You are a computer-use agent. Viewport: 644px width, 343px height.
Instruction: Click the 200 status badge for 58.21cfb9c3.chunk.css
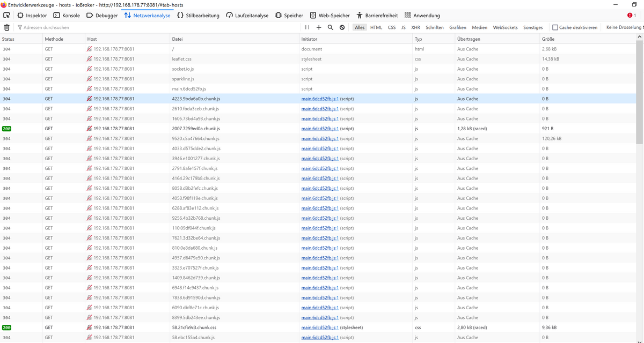click(7, 327)
